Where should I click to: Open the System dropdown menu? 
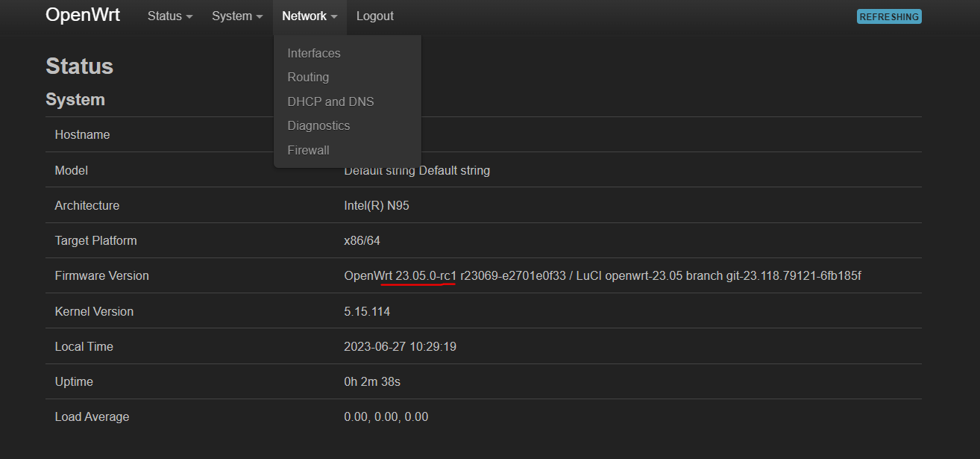[237, 16]
